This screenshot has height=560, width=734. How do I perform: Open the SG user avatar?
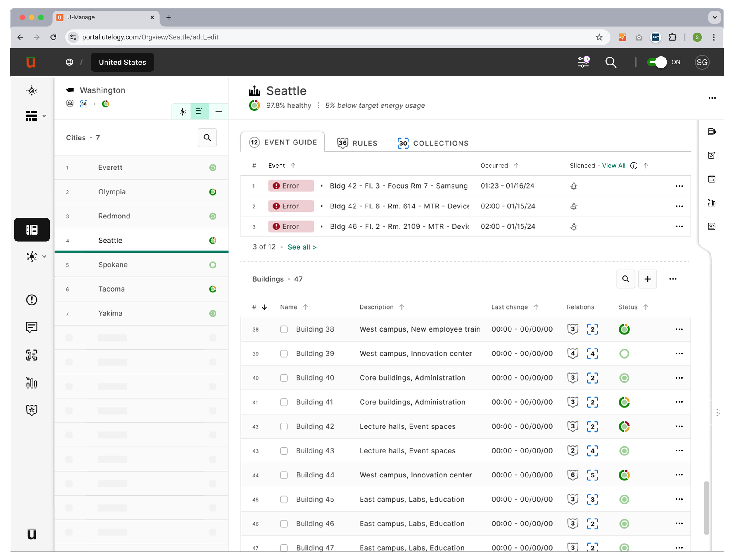point(702,62)
